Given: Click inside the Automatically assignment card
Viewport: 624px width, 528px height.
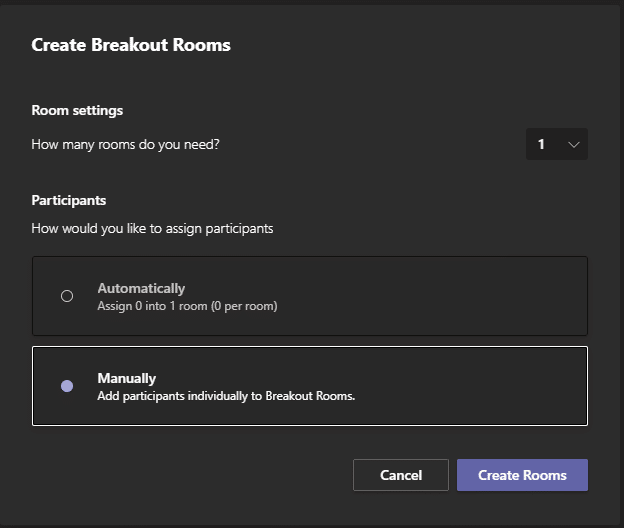Looking at the screenshot, I should tap(310, 296).
